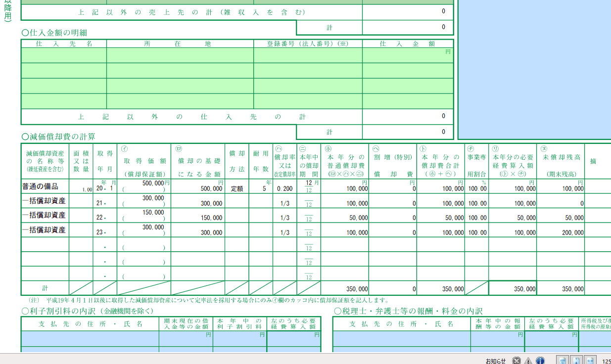The image size is (611, 364).
Task: Click the 耐用年数 cell showing 5
Action: point(261,186)
